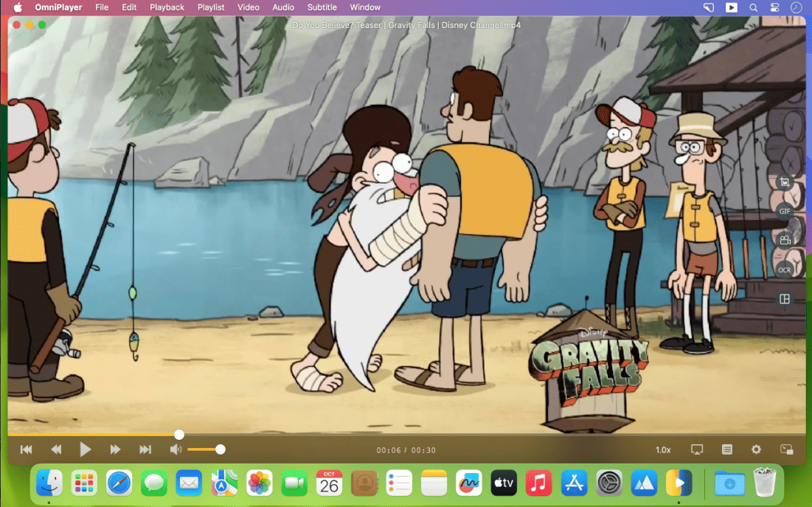Image resolution: width=812 pixels, height=507 pixels.
Task: Open the Edit menu
Action: [x=129, y=7]
